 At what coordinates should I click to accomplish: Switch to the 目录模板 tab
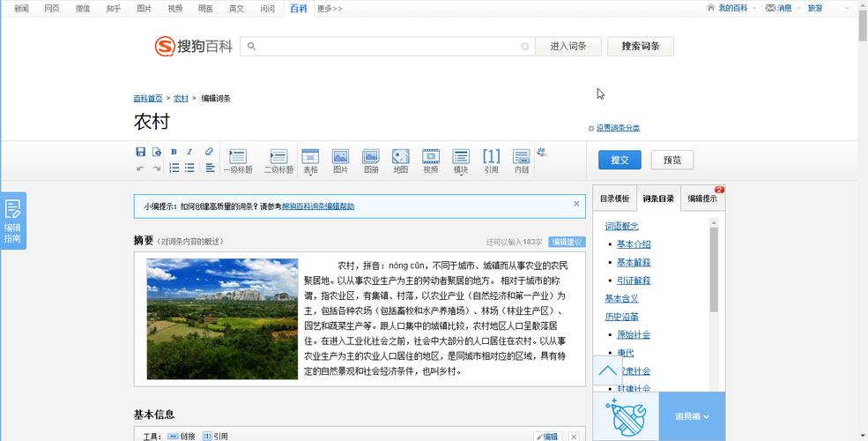coord(614,198)
